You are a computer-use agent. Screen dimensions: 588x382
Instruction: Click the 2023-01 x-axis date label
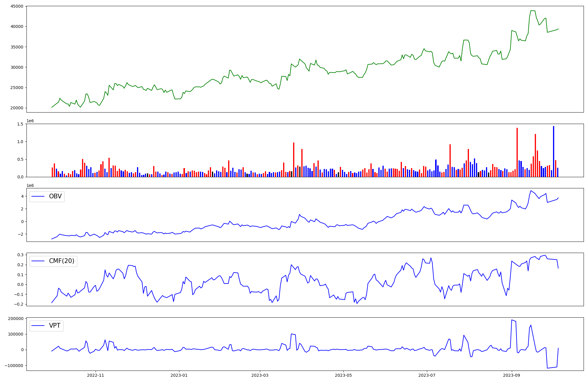(x=179, y=375)
